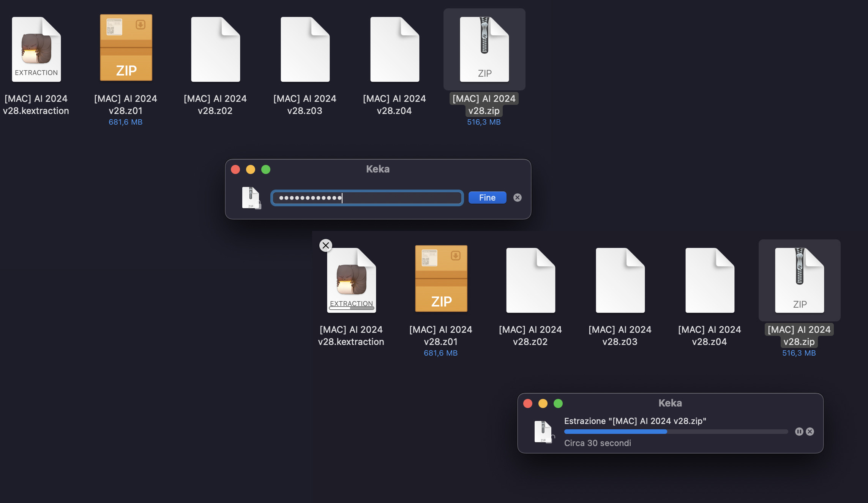Cancel the Keka password prompt with its X icon

517,198
